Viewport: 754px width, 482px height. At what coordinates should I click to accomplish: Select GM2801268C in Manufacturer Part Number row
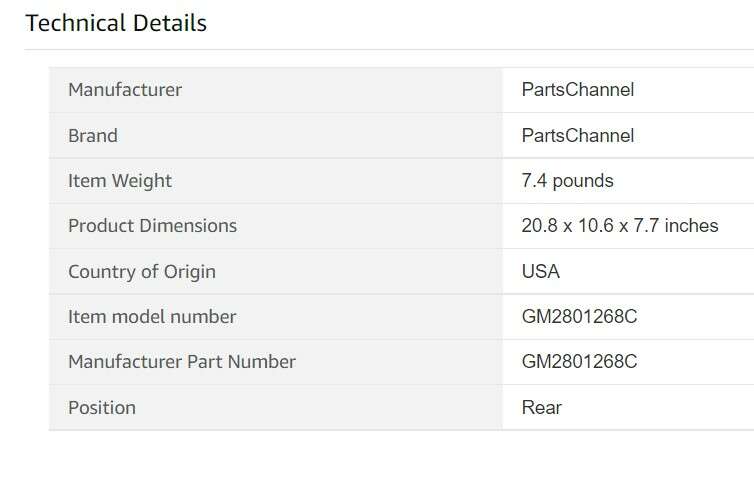click(x=579, y=362)
